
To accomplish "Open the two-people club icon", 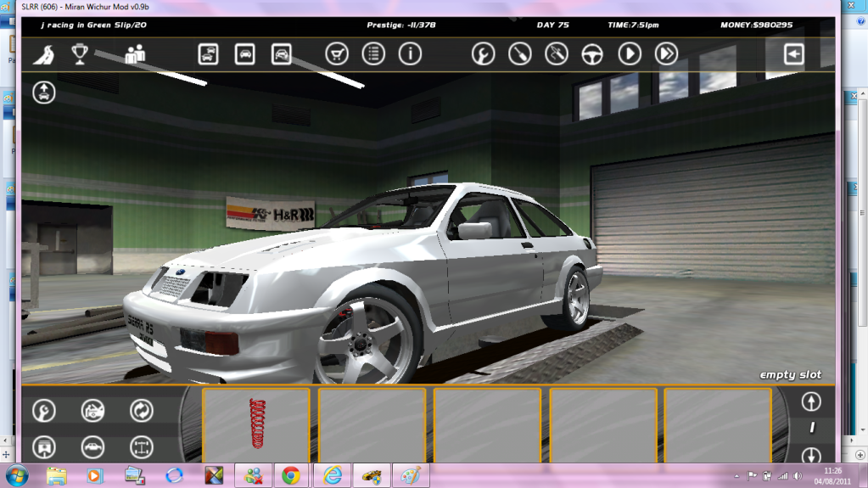I will (x=135, y=53).
